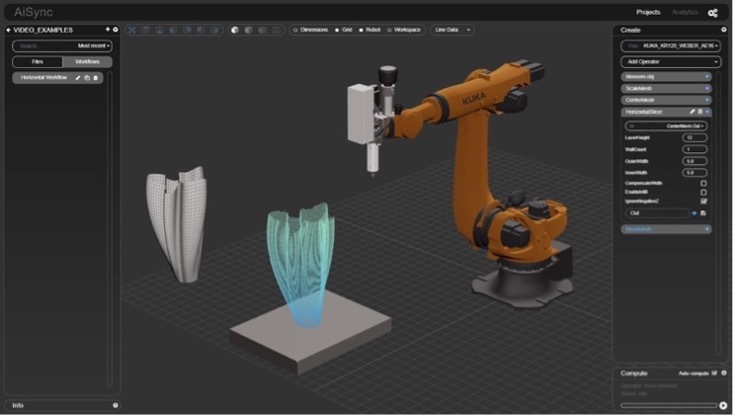Click the LayerHeight value field

click(x=694, y=138)
